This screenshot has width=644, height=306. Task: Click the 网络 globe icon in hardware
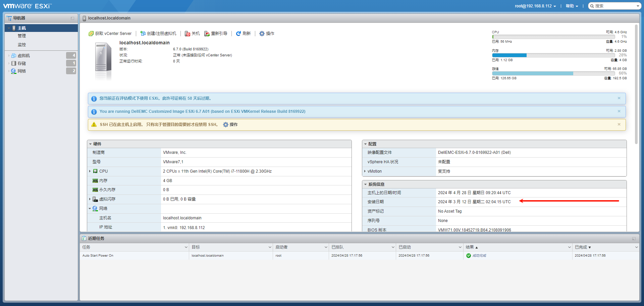click(x=95, y=209)
